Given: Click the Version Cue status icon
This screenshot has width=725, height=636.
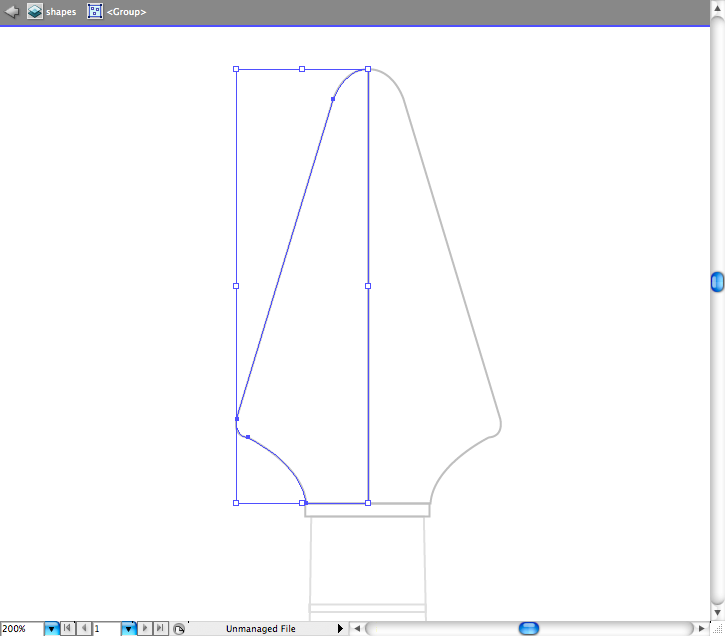Looking at the screenshot, I should (x=178, y=628).
